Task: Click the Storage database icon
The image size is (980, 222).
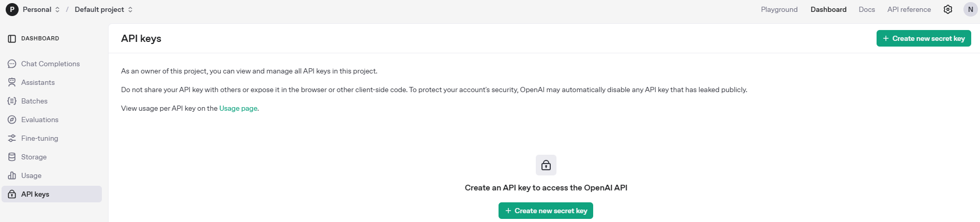Action: click(12, 157)
